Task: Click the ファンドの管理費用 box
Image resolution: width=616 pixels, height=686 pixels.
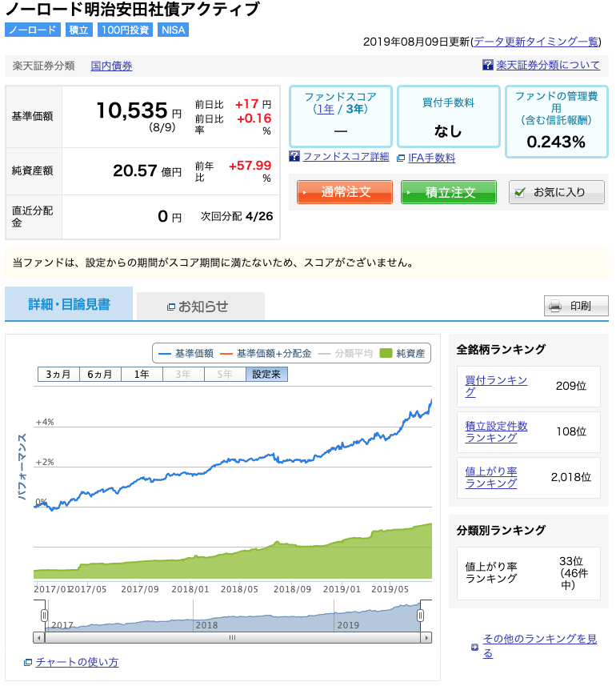Action: (557, 122)
